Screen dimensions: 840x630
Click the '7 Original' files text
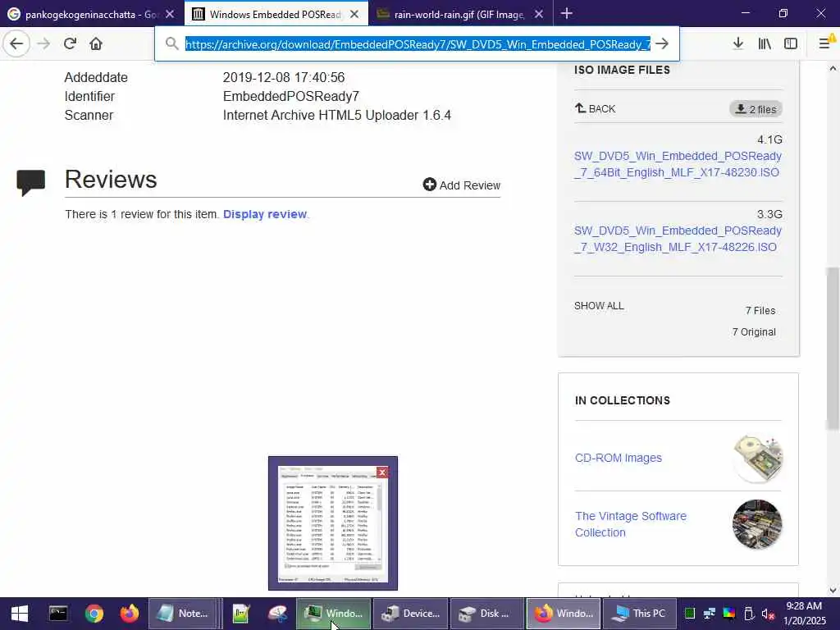click(754, 332)
